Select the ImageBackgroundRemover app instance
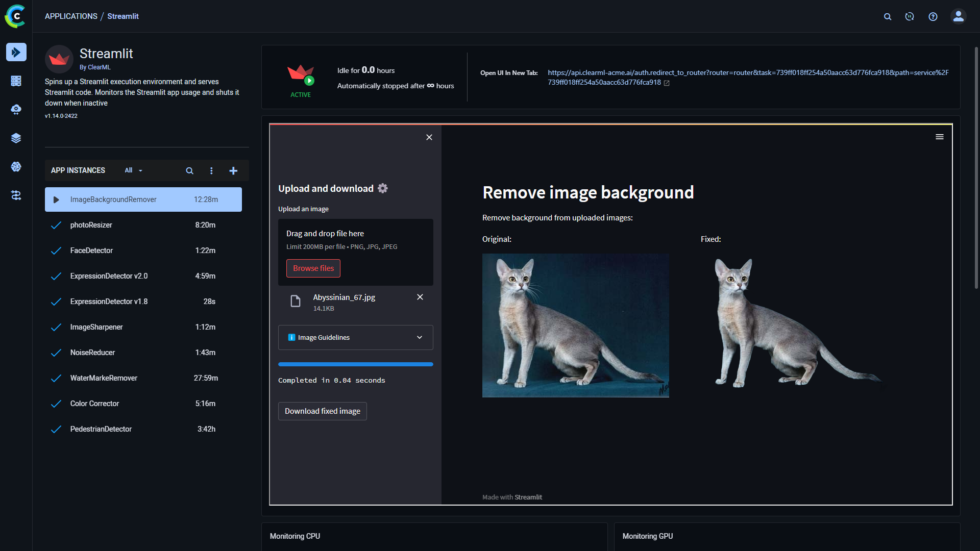This screenshot has height=551, width=980. coord(143,199)
